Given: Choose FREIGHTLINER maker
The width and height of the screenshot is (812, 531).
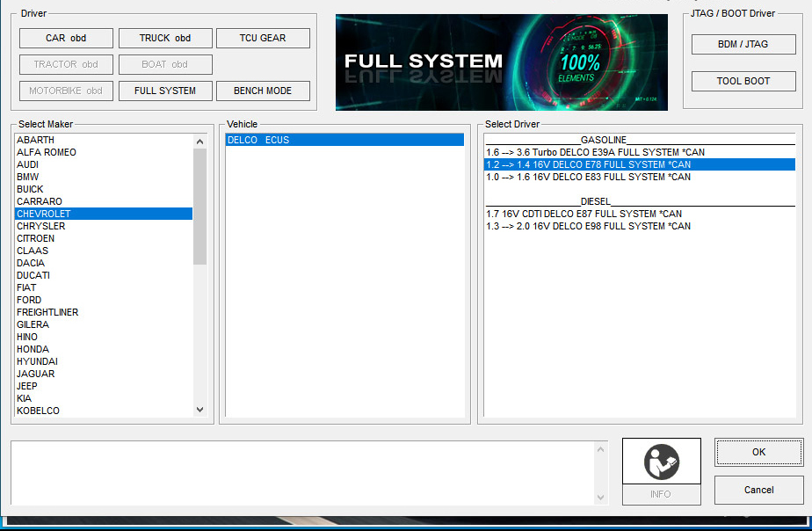Looking at the screenshot, I should tap(104, 312).
